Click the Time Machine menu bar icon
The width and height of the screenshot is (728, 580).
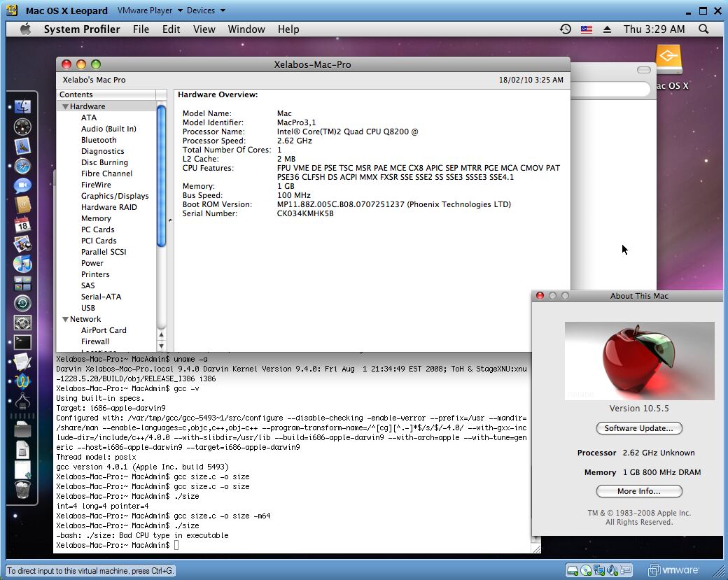coord(565,29)
